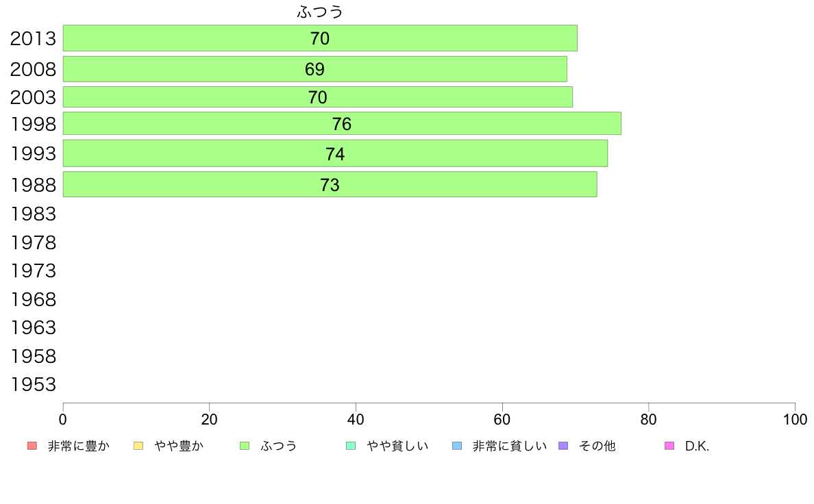This screenshot has width=814, height=504.
Task: Click the green ふつう legend swatch
Action: tap(245, 446)
